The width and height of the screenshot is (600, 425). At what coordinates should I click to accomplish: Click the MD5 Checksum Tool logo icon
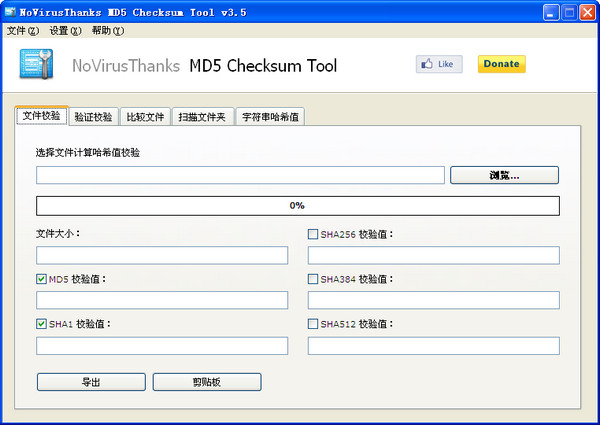36,64
